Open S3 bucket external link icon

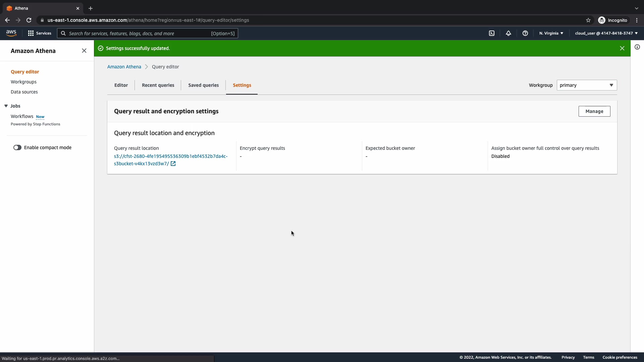pyautogui.click(x=173, y=164)
